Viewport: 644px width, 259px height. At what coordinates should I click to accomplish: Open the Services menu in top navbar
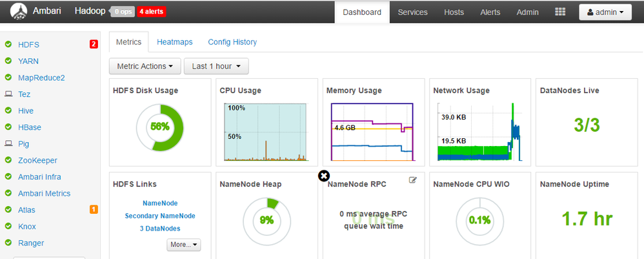tap(412, 12)
